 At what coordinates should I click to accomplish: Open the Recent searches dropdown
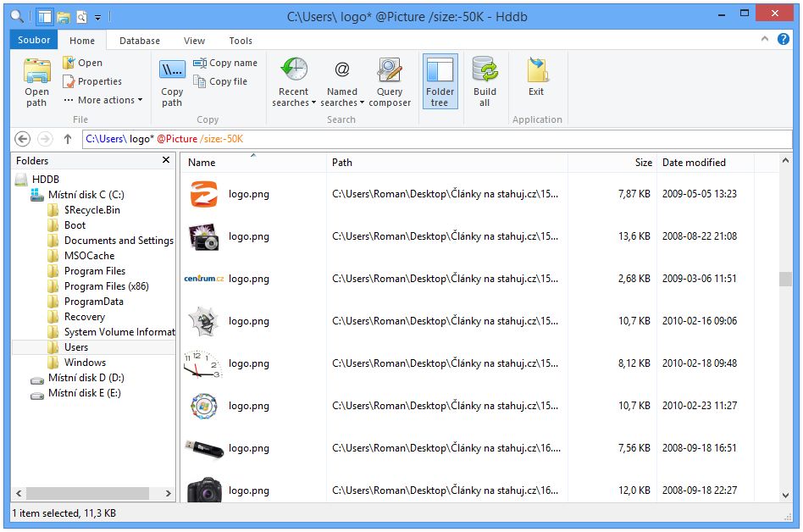293,82
